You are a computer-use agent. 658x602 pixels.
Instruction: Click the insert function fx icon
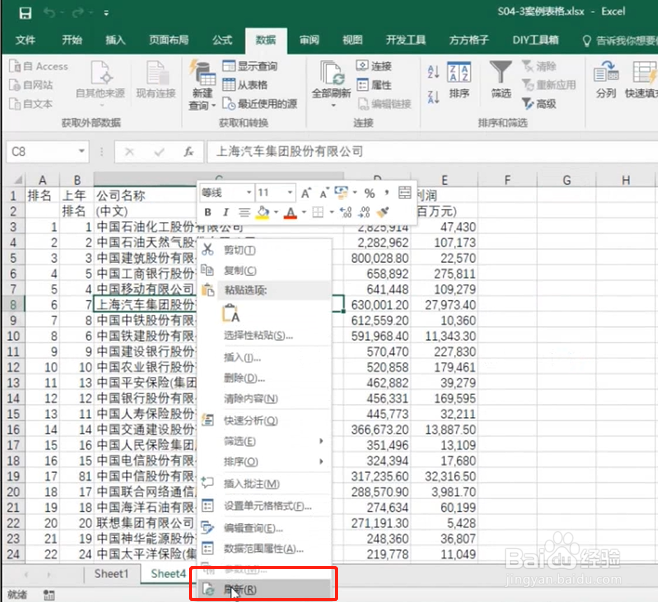[189, 151]
